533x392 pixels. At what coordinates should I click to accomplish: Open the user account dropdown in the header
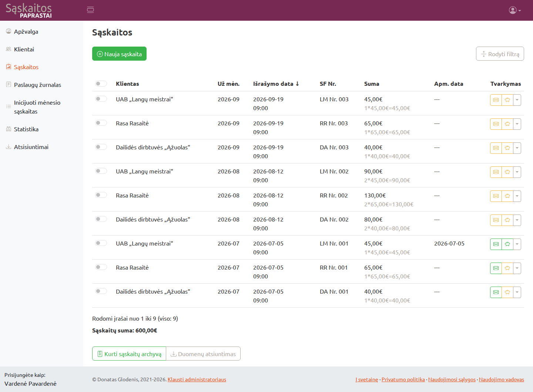pos(515,10)
